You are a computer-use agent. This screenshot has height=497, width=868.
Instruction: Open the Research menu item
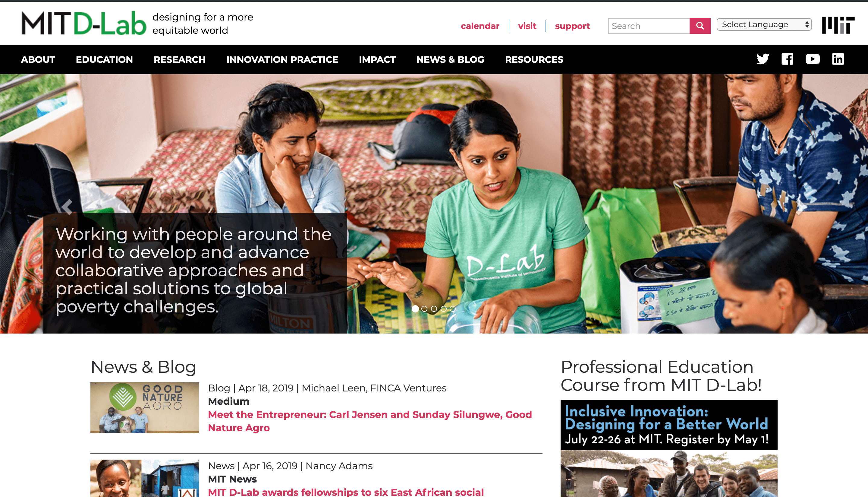tap(179, 59)
